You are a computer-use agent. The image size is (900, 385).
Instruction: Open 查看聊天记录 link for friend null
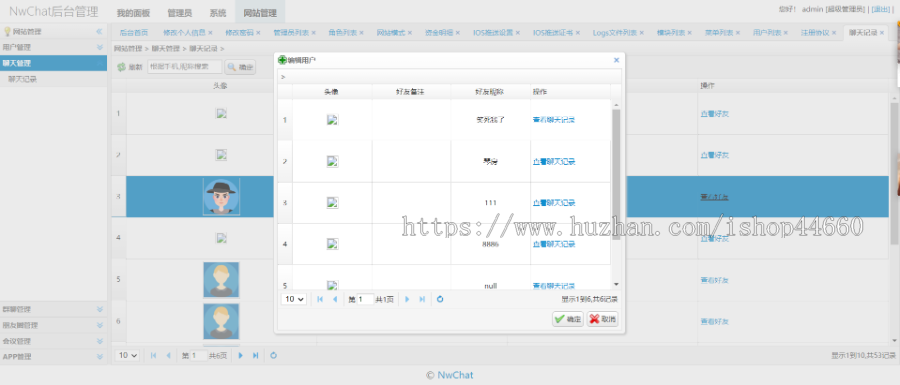pyautogui.click(x=554, y=285)
